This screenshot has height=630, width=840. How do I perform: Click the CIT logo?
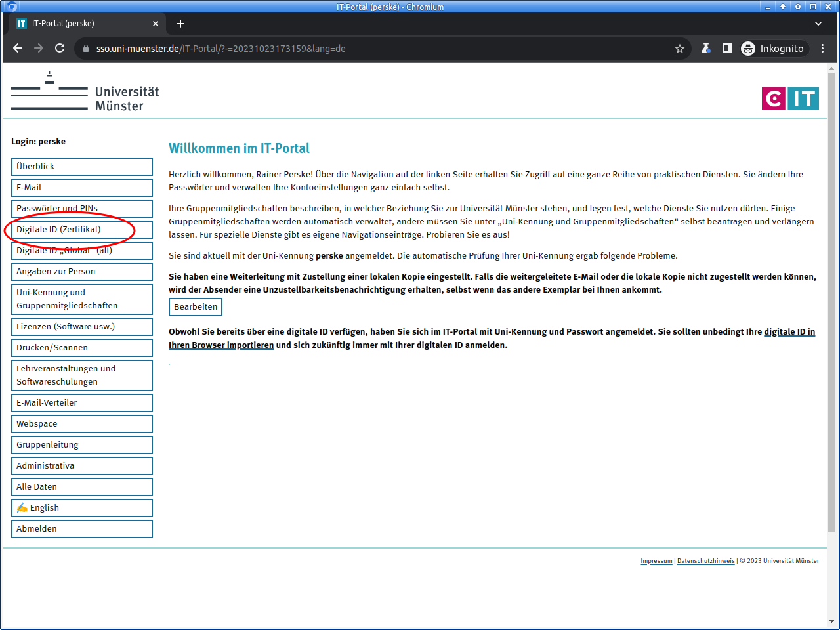tap(790, 98)
